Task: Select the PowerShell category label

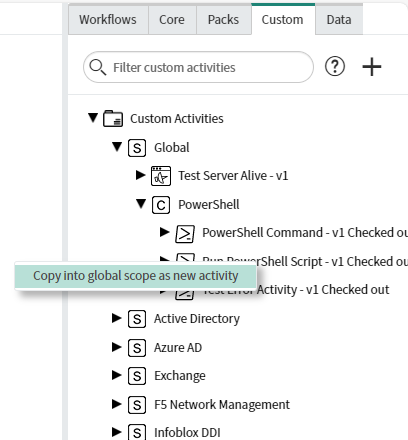Action: click(209, 204)
